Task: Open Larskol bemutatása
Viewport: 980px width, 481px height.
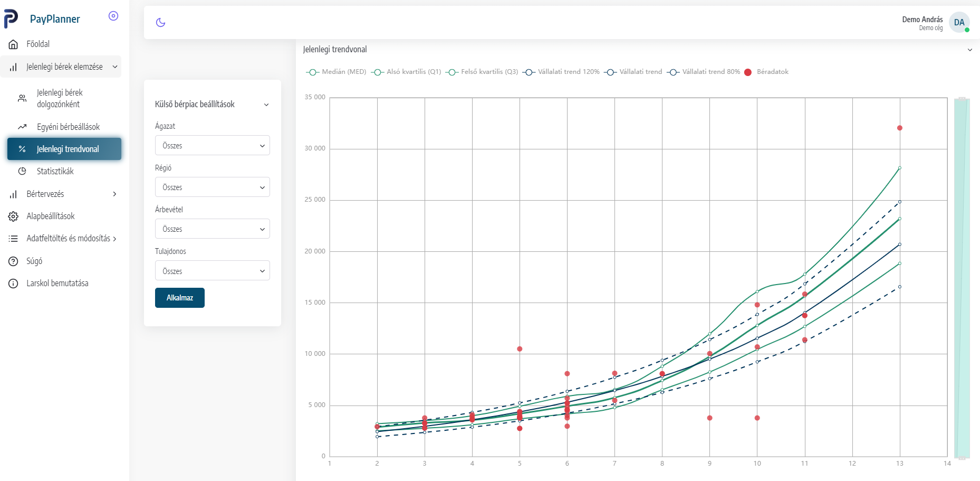Action: click(x=57, y=283)
